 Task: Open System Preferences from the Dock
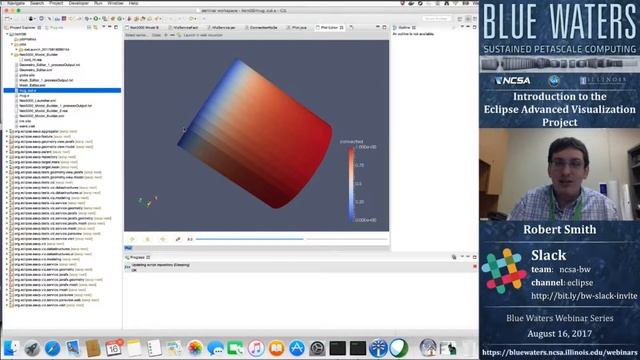point(317,348)
